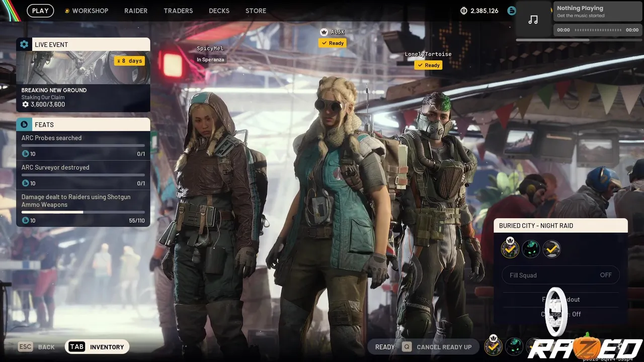Click AL3X's Ready badge
This screenshot has width=644, height=362.
coord(333,43)
